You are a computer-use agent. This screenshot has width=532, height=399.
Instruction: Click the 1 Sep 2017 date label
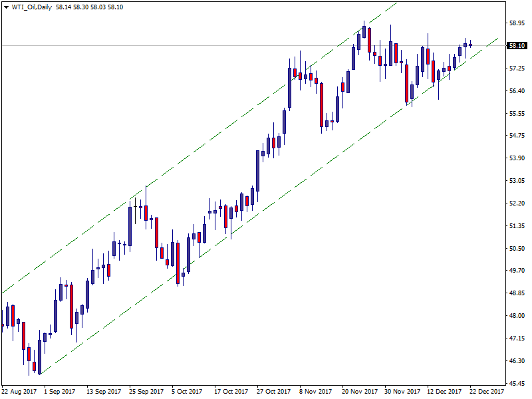(61, 392)
